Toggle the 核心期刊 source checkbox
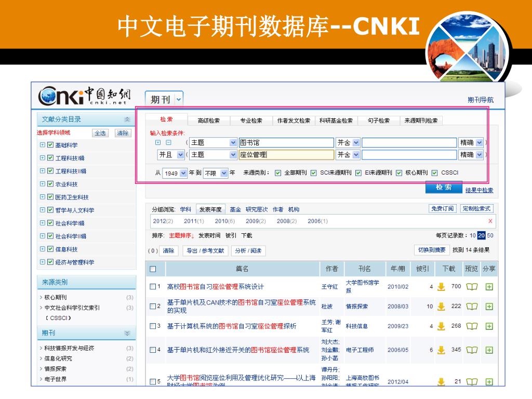The width and height of the screenshot is (532, 399). coord(399,173)
